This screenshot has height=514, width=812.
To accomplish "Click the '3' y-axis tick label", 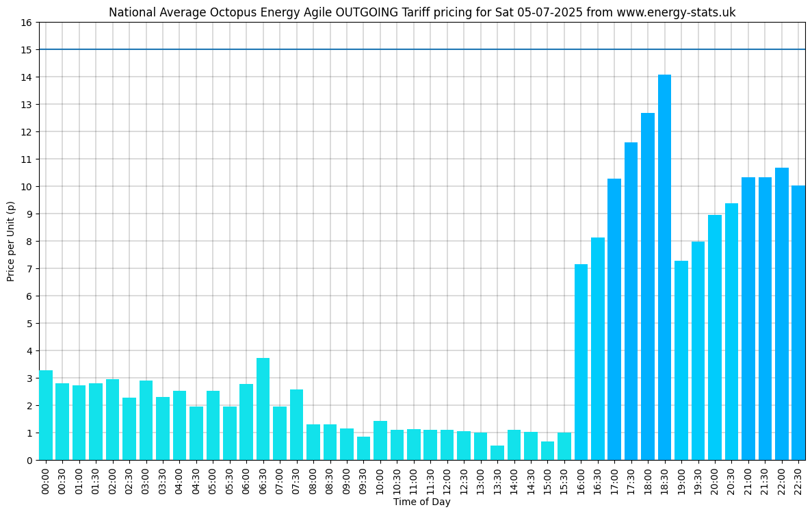I will (29, 378).
